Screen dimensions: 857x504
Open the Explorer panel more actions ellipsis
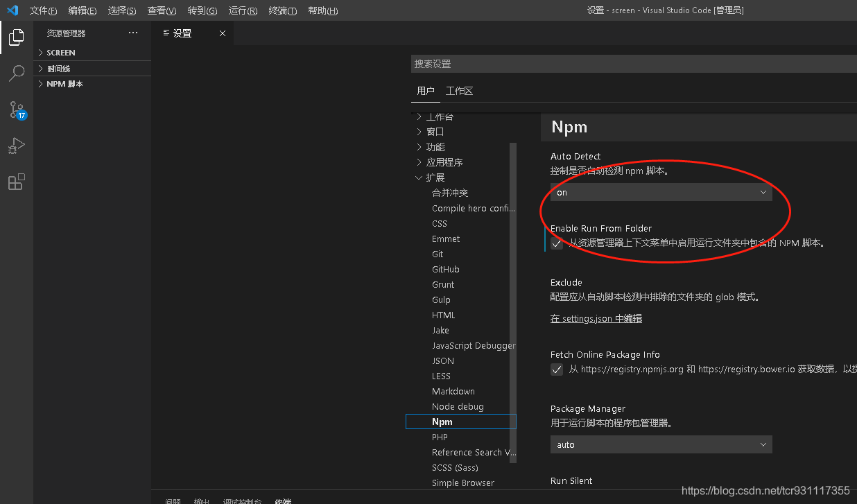[133, 33]
